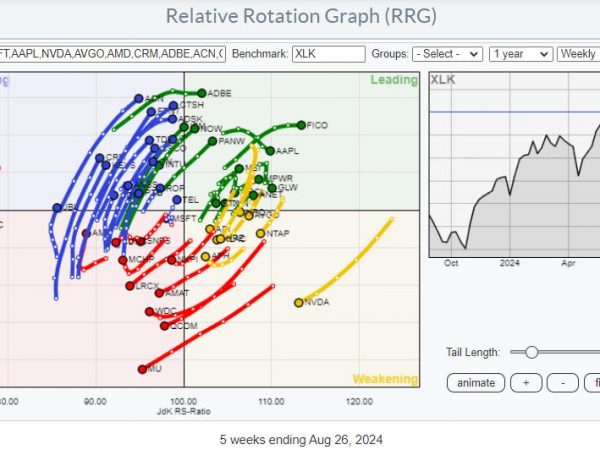Screen dimensions: 600x450
Task: Select the AMAT data point
Action: [159, 293]
